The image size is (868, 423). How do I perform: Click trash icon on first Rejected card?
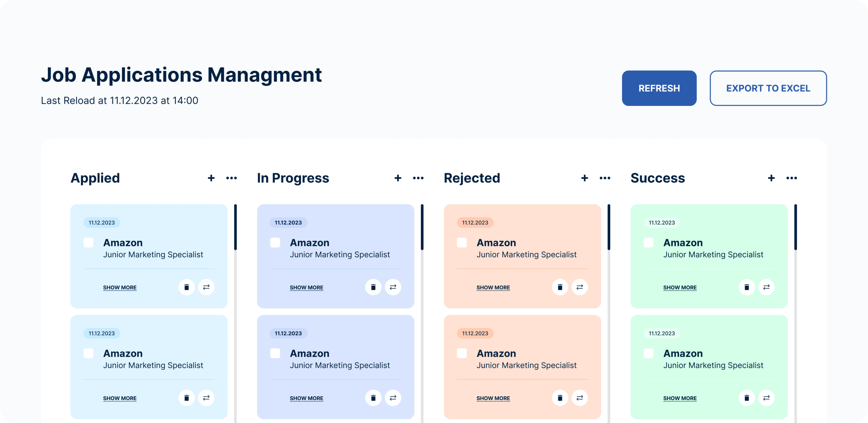[560, 287]
